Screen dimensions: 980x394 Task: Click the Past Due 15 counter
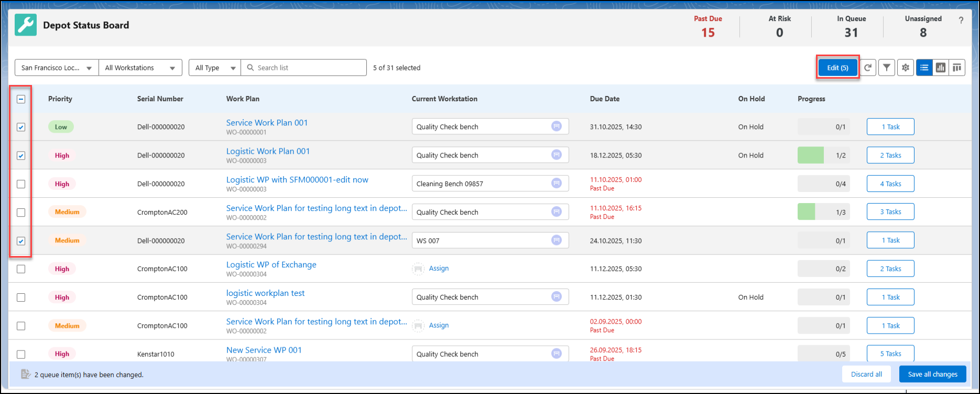[x=708, y=26]
